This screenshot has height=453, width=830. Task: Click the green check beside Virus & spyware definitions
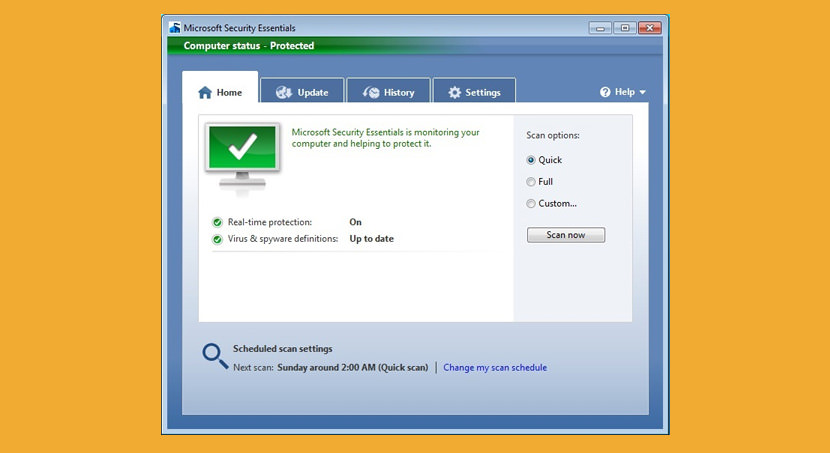pyautogui.click(x=217, y=239)
